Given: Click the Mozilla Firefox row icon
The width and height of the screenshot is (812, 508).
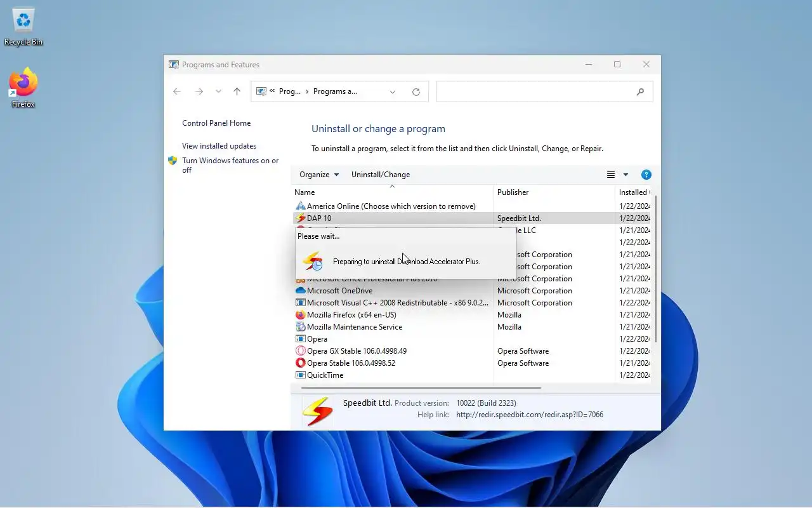Looking at the screenshot, I should click(x=301, y=315).
